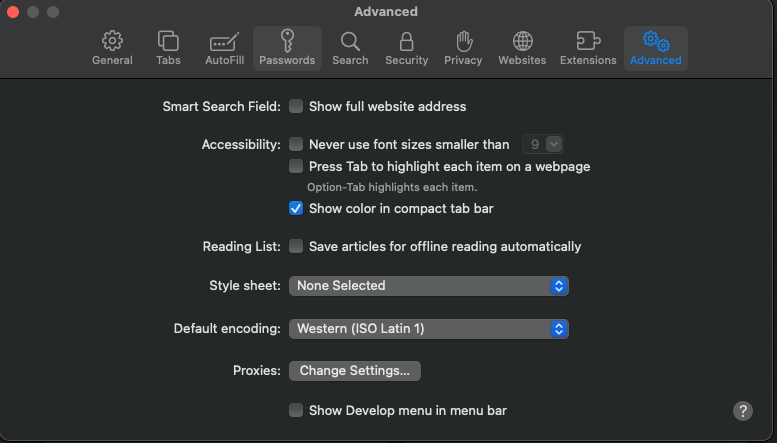Click the help question mark button

click(x=742, y=411)
